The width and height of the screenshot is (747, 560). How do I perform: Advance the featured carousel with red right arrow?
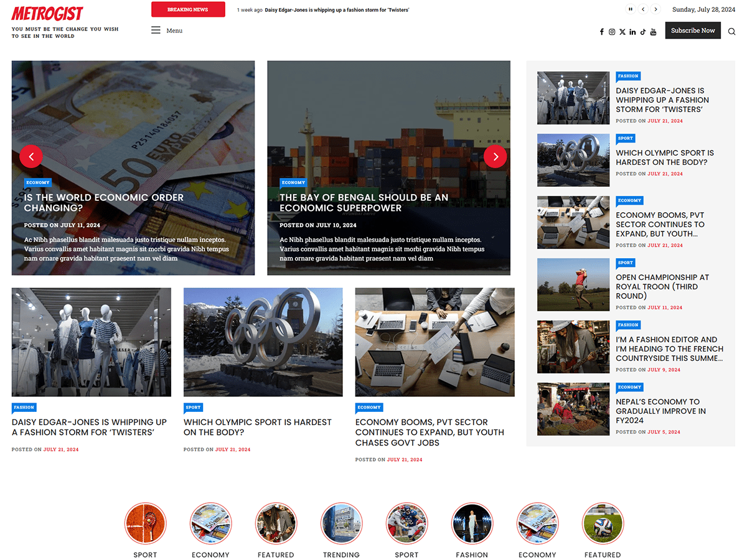tap(495, 156)
